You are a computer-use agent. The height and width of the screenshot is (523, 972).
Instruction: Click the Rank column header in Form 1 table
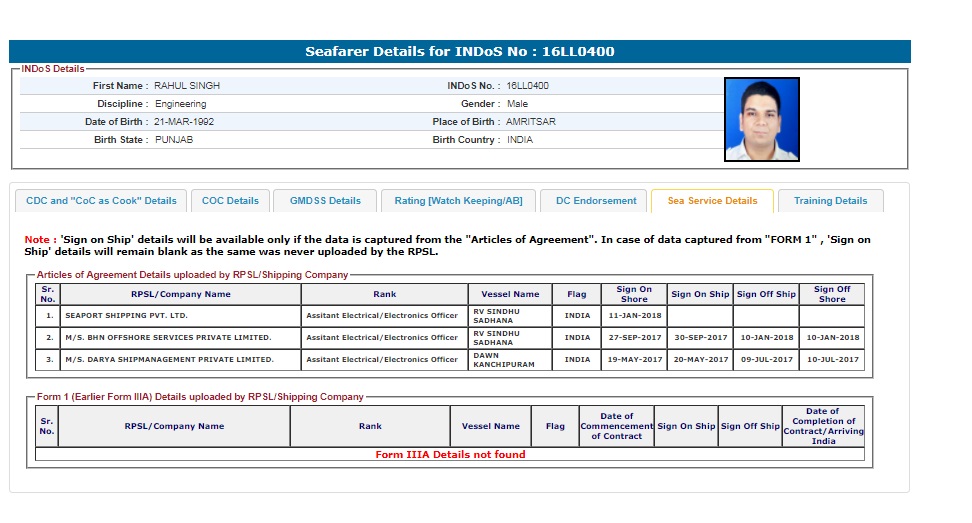(370, 426)
